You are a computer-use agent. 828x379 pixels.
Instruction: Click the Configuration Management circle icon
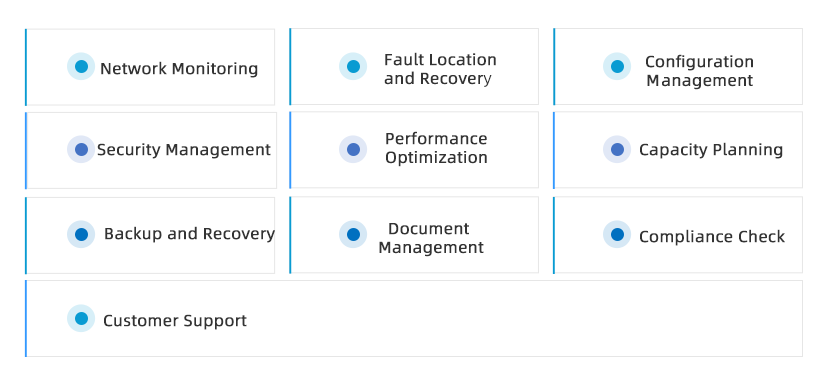[x=617, y=67]
